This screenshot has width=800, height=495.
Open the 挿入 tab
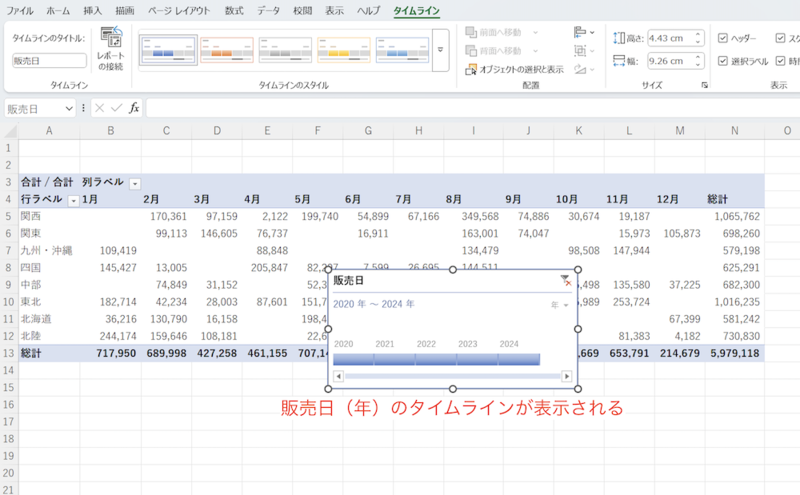point(92,11)
